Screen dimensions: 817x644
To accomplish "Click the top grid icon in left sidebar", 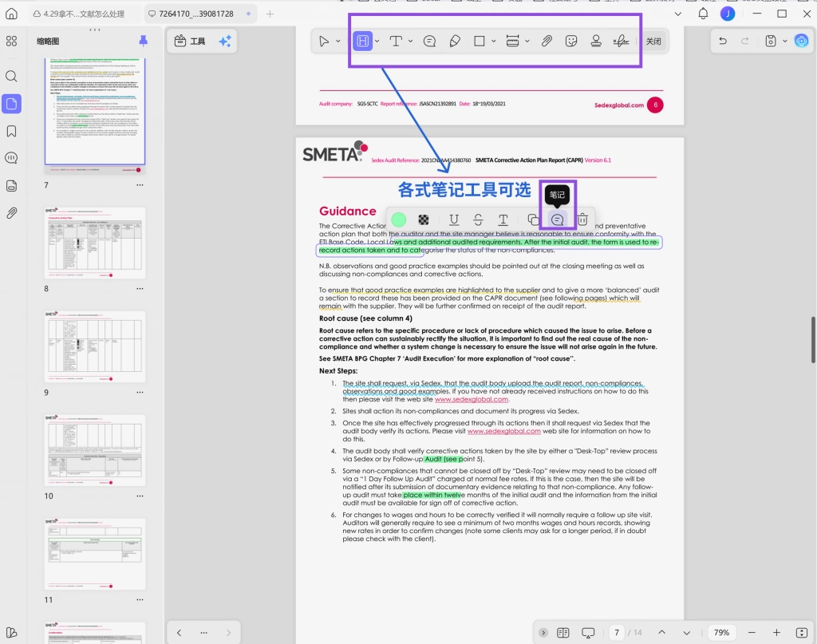I will (11, 41).
